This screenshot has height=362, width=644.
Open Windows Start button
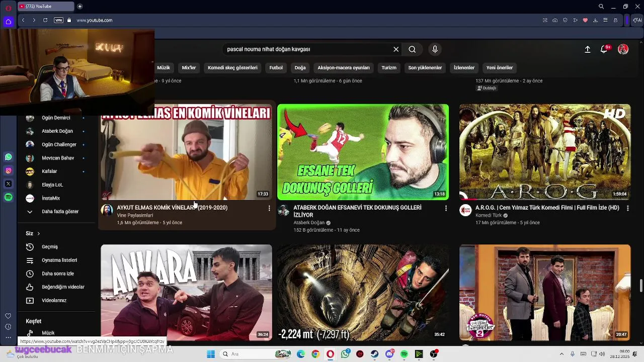click(211, 354)
